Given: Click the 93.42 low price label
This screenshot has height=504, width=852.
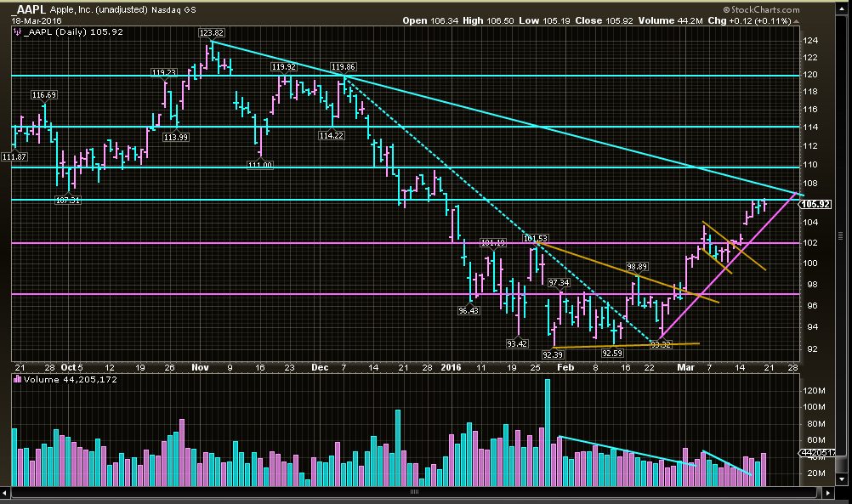Looking at the screenshot, I should click(x=517, y=343).
